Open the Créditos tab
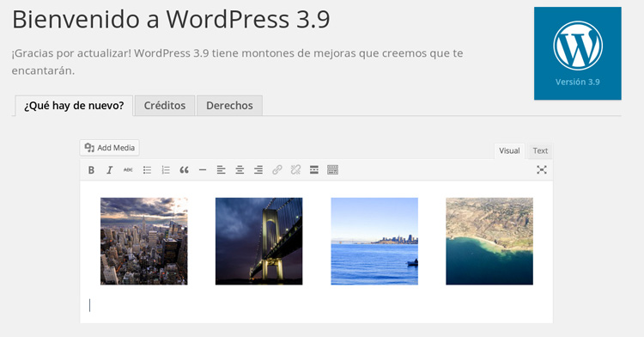644x337 pixels. 165,106
